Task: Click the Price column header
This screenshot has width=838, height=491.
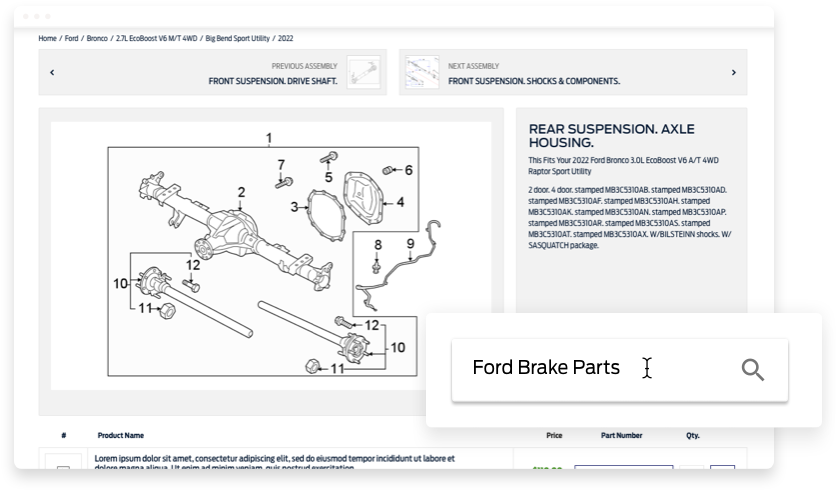Action: coord(554,435)
